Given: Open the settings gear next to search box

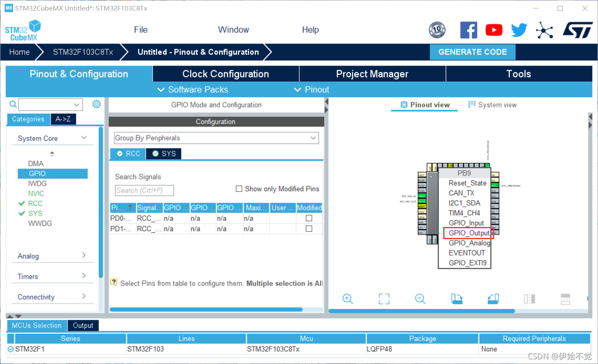Looking at the screenshot, I should 97,104.
